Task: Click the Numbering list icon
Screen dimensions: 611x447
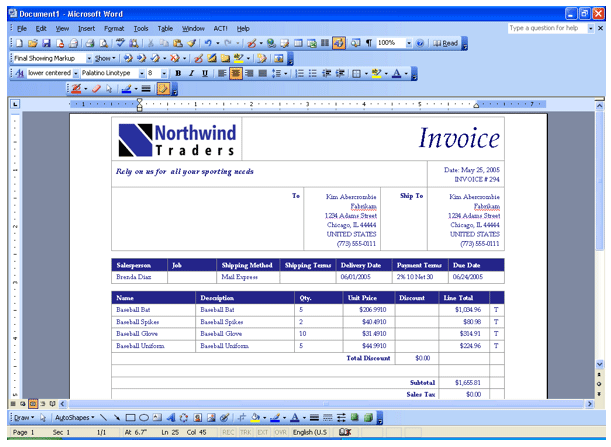Action: (298, 73)
